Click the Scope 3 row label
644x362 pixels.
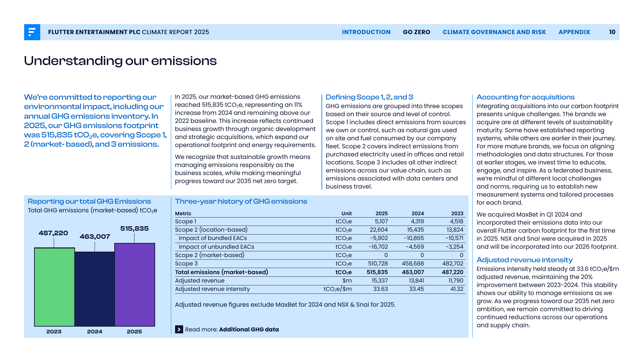186,264
